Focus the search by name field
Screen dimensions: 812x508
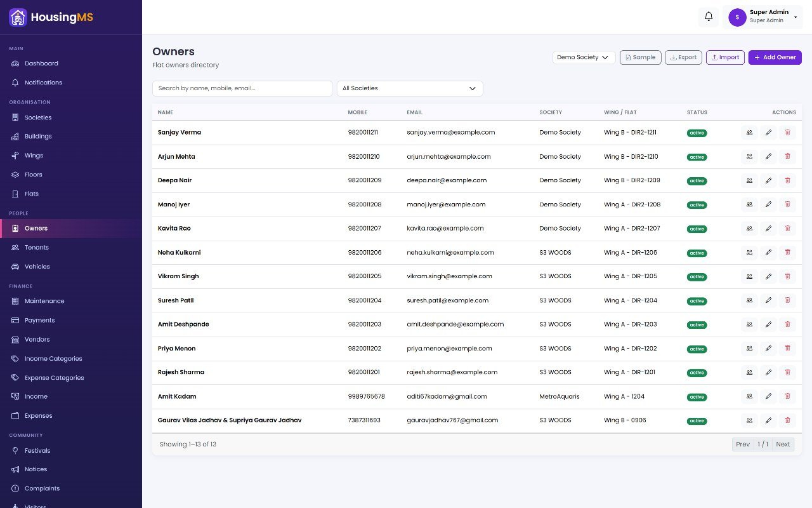[x=242, y=88]
